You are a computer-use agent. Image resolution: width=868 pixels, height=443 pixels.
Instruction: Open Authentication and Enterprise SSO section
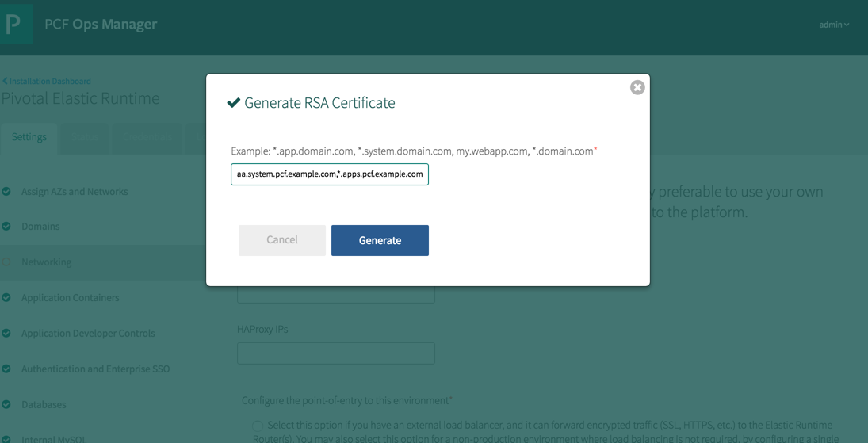95,369
